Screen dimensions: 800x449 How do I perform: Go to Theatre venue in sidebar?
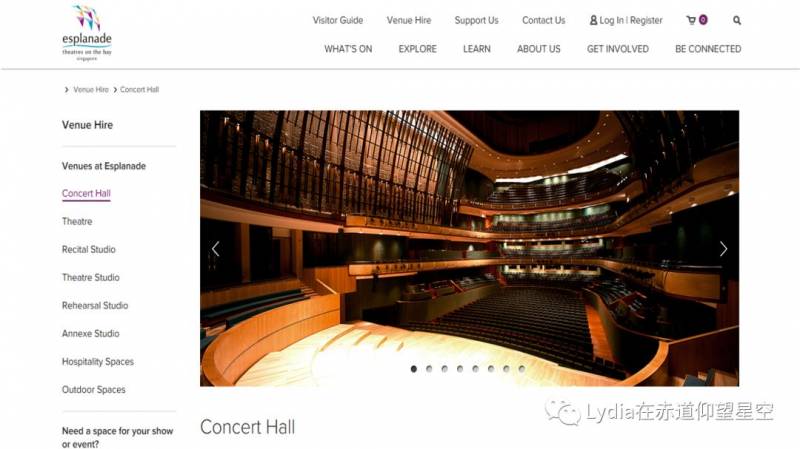77,221
